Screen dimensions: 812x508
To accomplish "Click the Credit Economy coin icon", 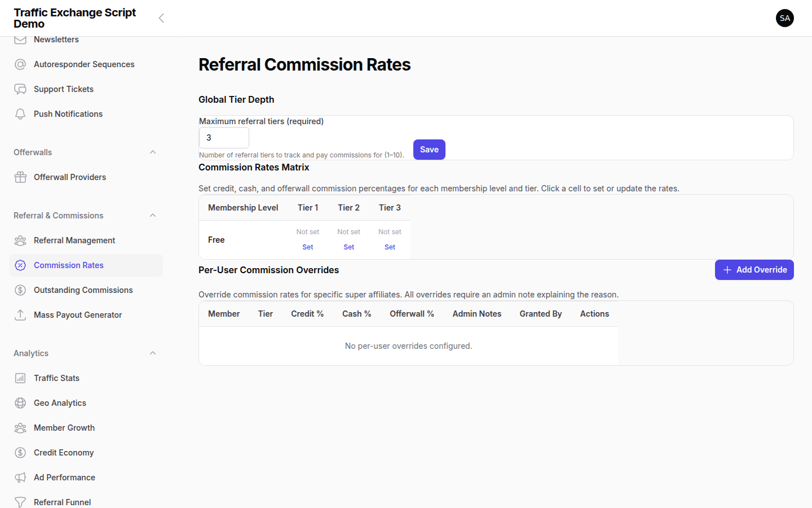I will coord(20,452).
